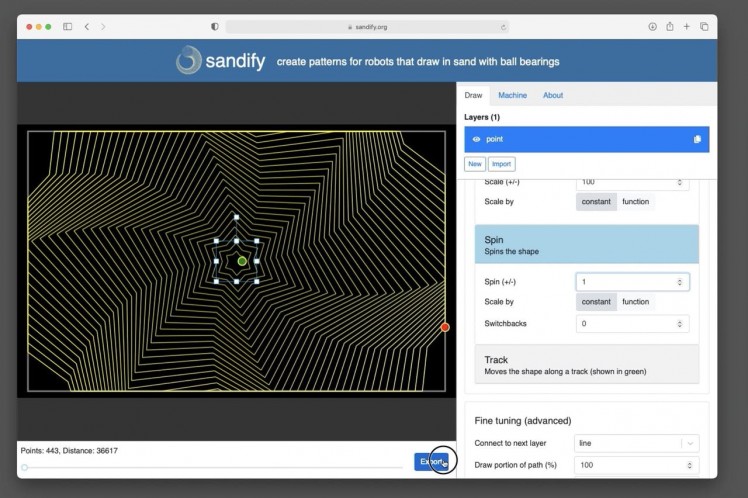The width and height of the screenshot is (748, 498).
Task: Click the green start point marker
Action: pyautogui.click(x=242, y=261)
